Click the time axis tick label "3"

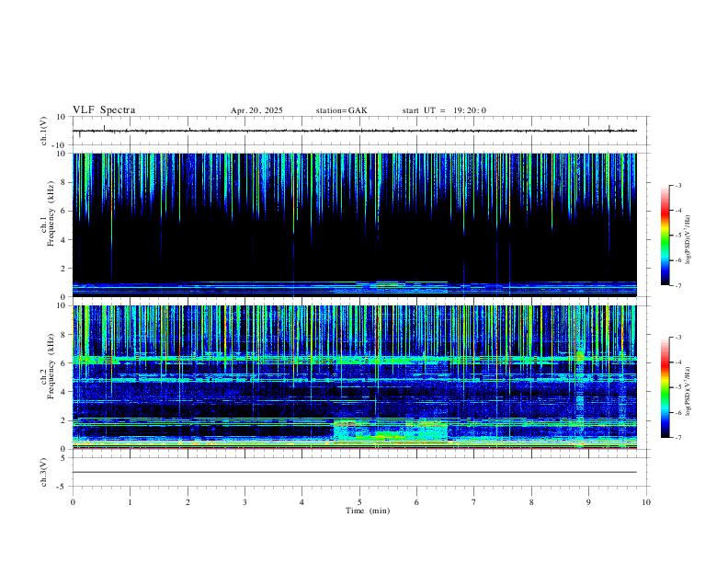pos(245,502)
